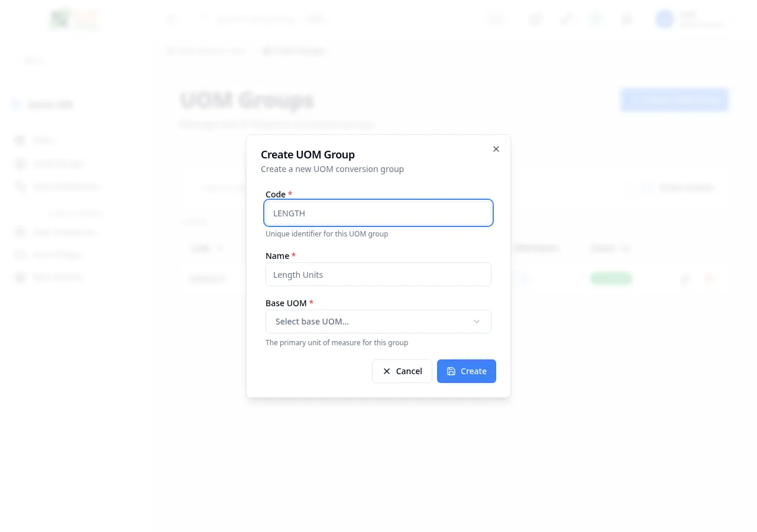Edit the UOM group row using the pencil icon
The image size is (757, 532).
point(685,278)
